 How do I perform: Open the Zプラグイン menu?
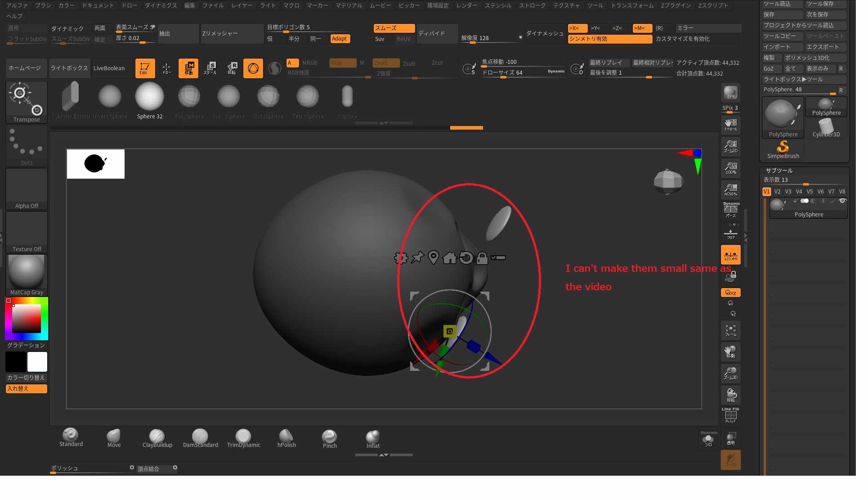pos(676,5)
